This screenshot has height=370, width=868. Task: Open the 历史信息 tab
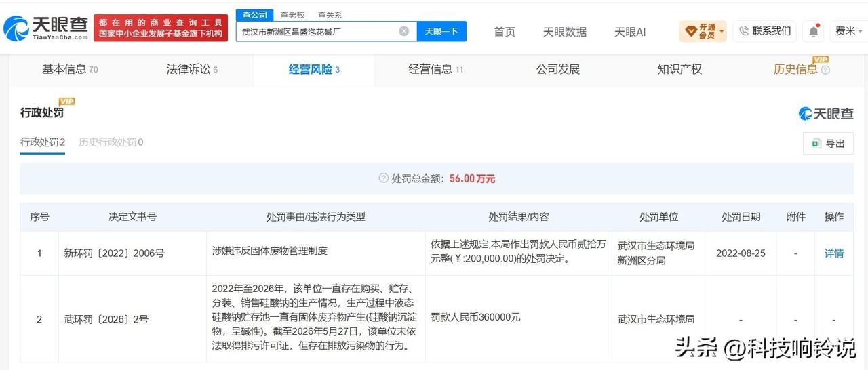795,69
